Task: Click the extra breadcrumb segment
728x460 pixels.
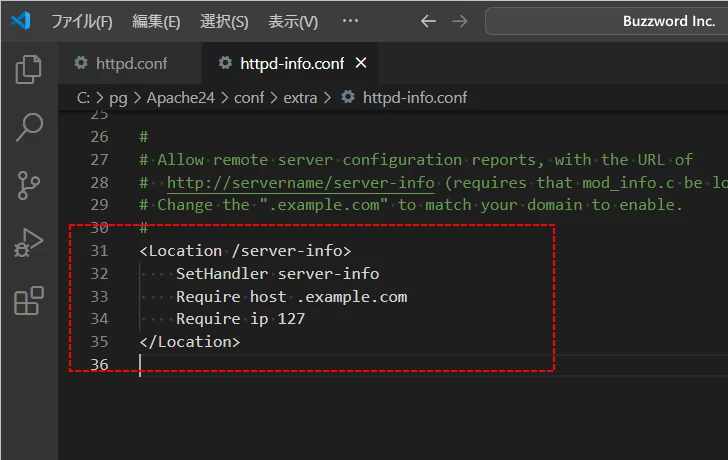Action: [x=300, y=97]
